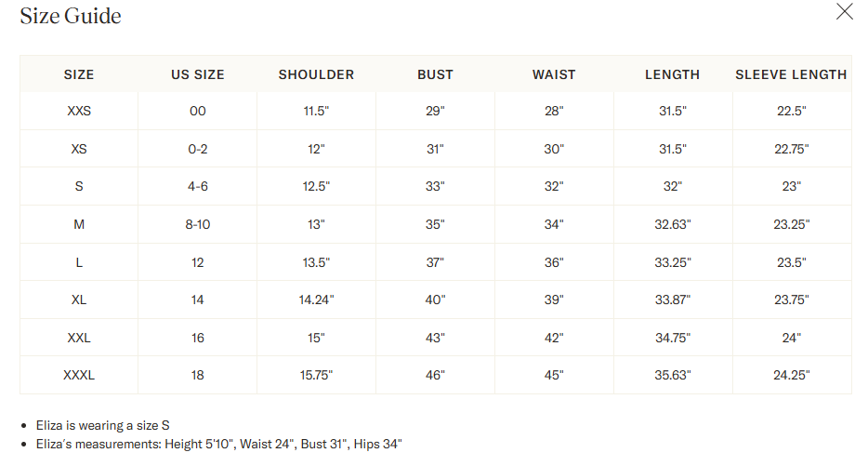Screen dimensions: 868x466
Task: Select the XXXL size row label
Action: click(x=79, y=375)
